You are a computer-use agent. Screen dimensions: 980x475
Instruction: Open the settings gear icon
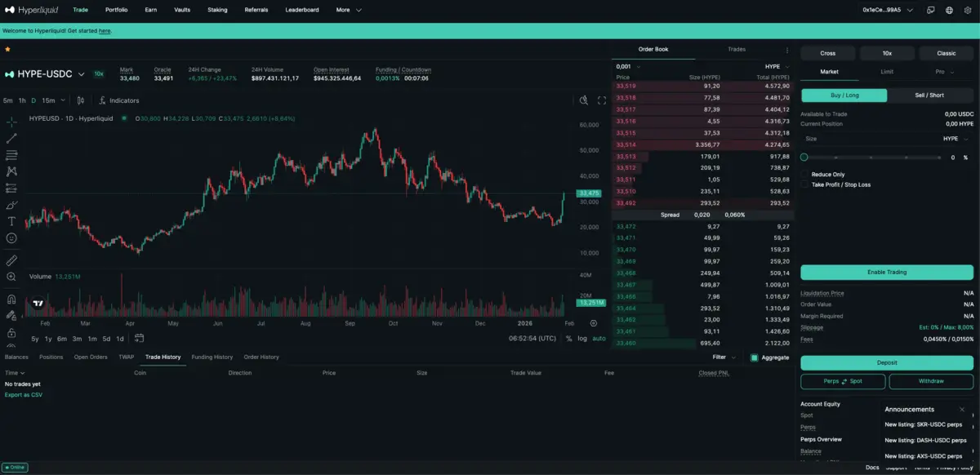point(968,11)
